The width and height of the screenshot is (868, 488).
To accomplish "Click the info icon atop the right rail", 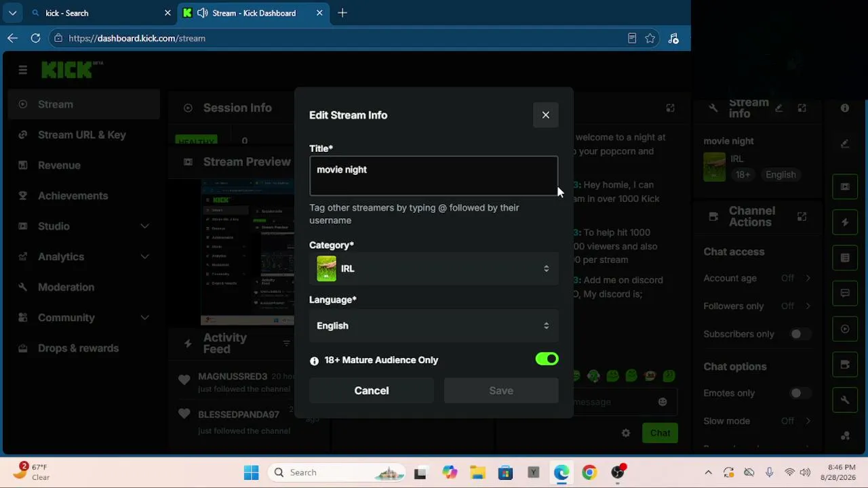I will [x=845, y=108].
